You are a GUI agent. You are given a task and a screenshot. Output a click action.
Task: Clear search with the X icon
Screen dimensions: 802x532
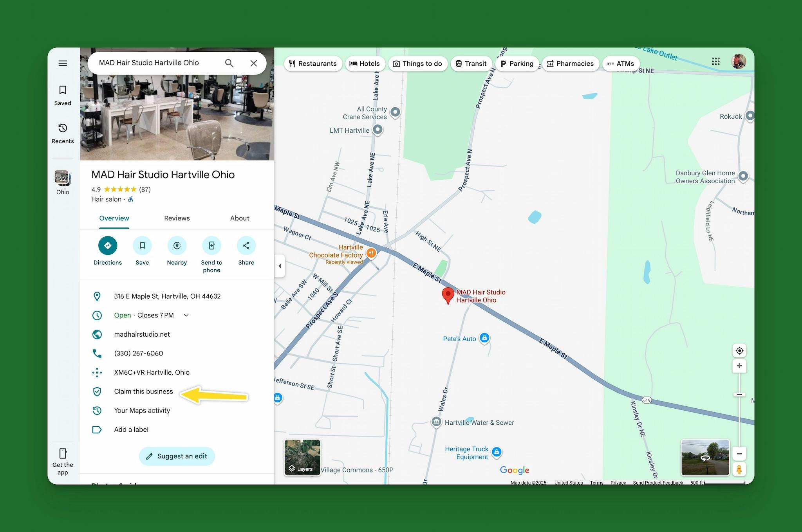coord(254,63)
